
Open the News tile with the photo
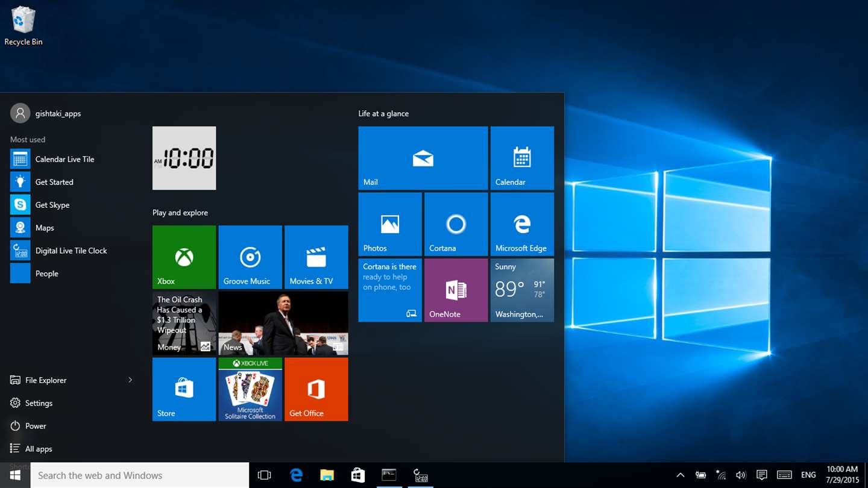[283, 324]
